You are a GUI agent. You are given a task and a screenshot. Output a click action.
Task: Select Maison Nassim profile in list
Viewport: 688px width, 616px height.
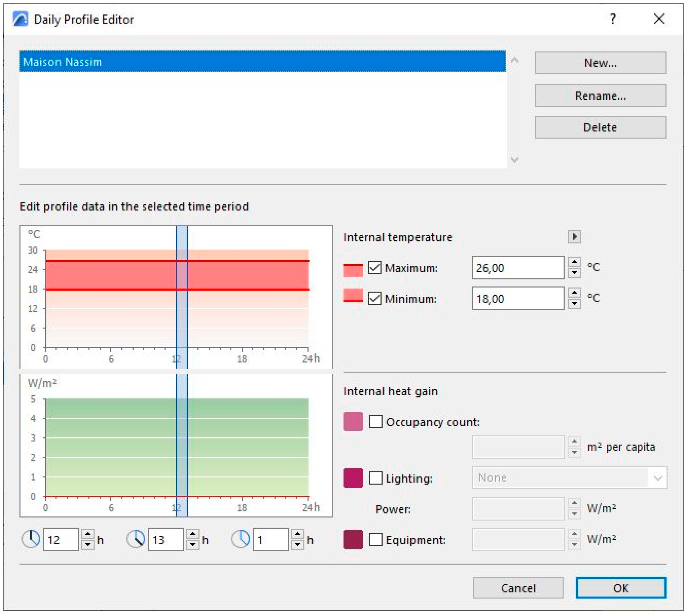[262, 62]
